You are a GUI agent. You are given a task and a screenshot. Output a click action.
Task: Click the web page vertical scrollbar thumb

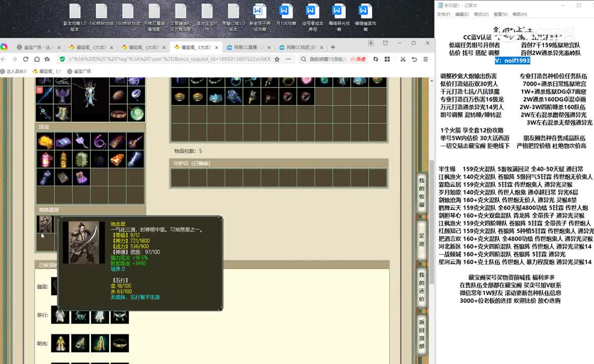[432, 222]
